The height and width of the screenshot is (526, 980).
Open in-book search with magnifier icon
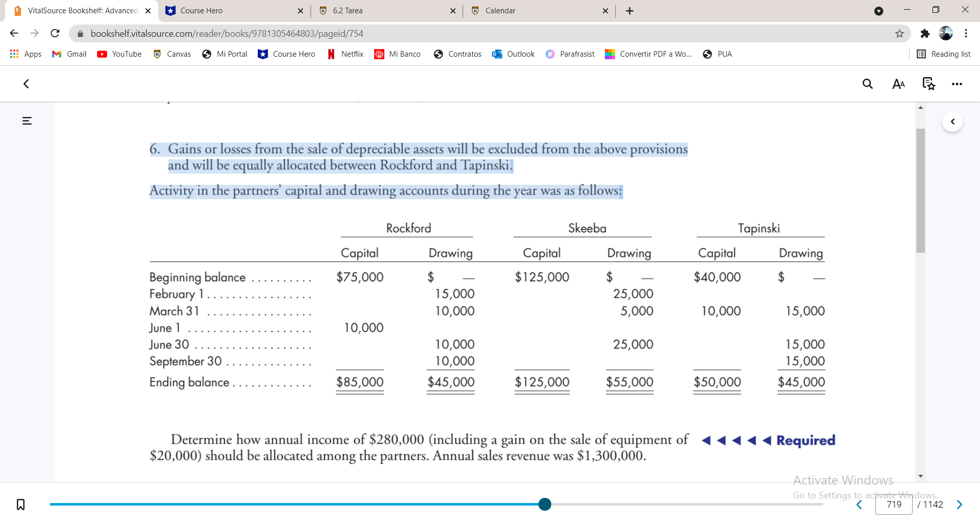(x=868, y=84)
